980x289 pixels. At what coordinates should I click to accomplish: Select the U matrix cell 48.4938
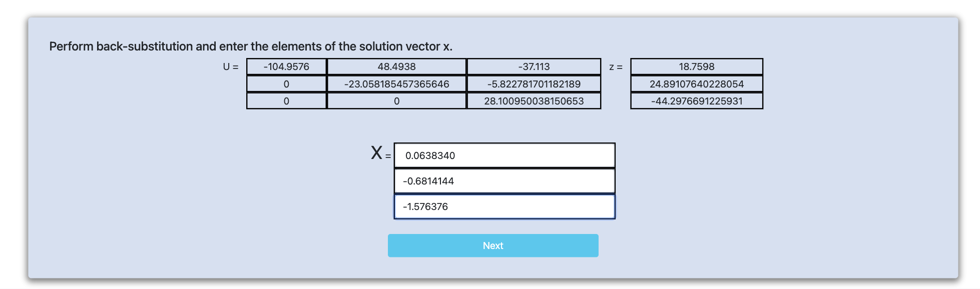click(396, 66)
